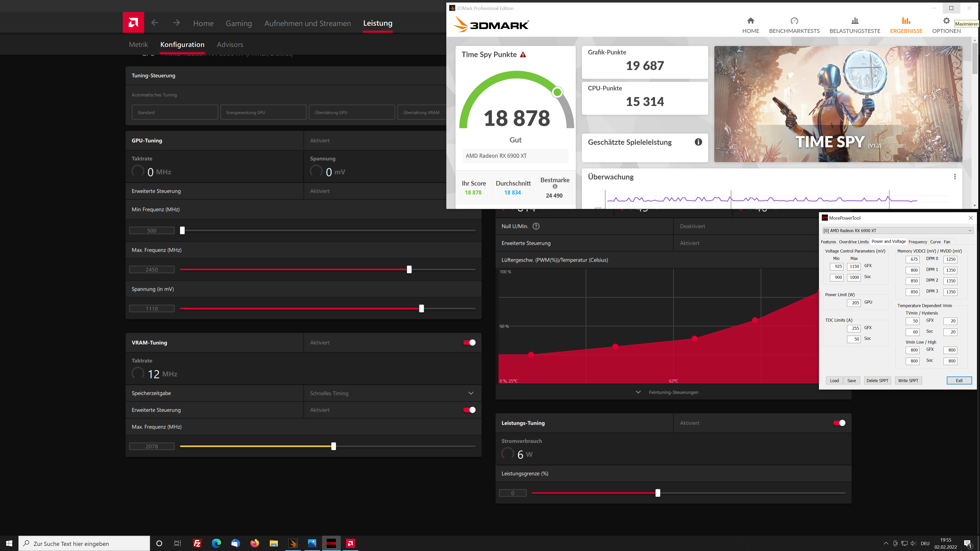Screen dimensions: 980x551
Task: Disable Leistungs-Tuning
Action: point(839,422)
